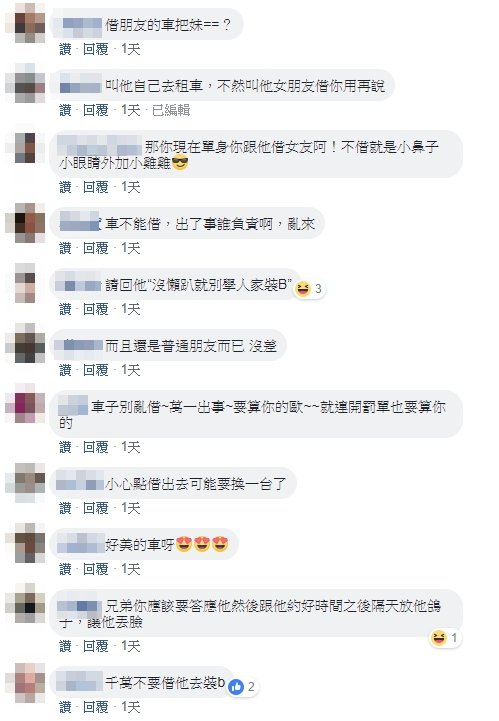Reply to the 小心點借出去 comment
499x721 pixels.
click(96, 508)
